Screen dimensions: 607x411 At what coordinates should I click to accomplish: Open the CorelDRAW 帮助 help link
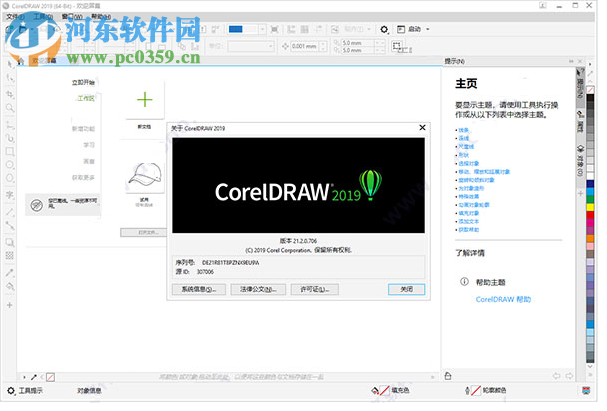[503, 299]
